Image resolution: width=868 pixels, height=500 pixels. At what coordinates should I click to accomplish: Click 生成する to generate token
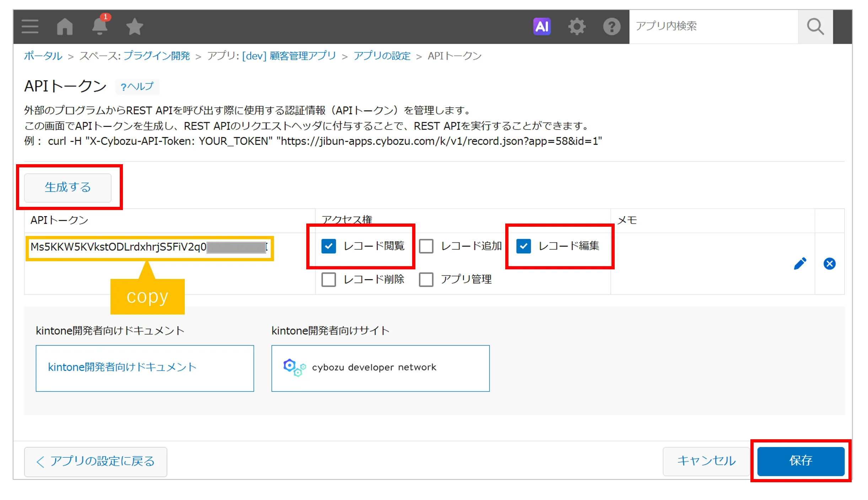pos(68,188)
